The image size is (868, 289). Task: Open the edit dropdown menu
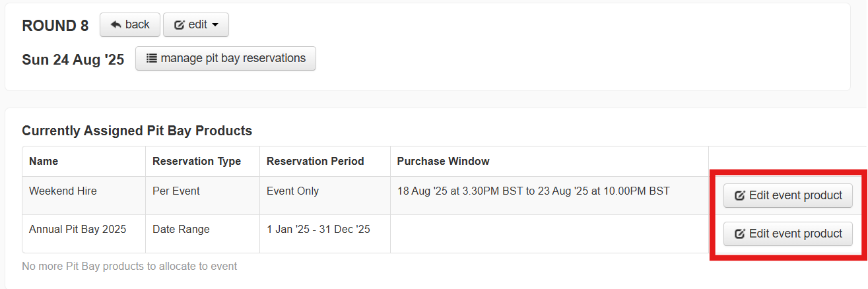coord(196,24)
